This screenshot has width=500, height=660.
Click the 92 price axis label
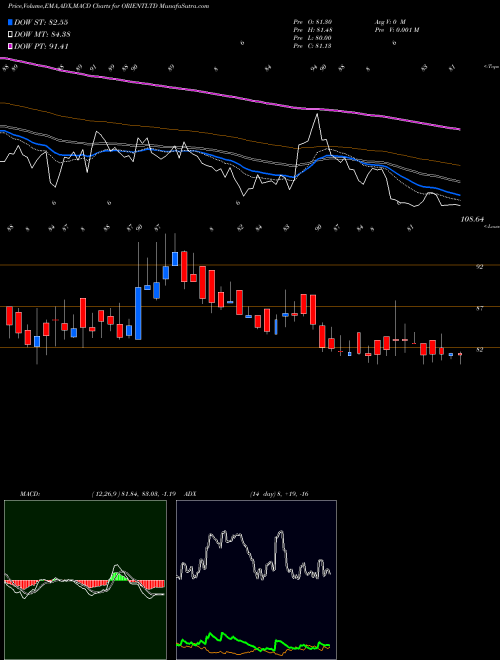point(480,266)
